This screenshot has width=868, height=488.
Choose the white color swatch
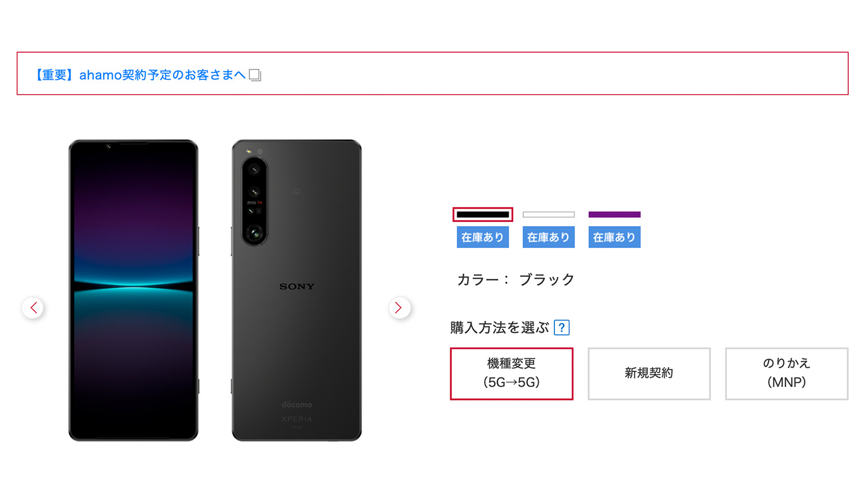549,215
